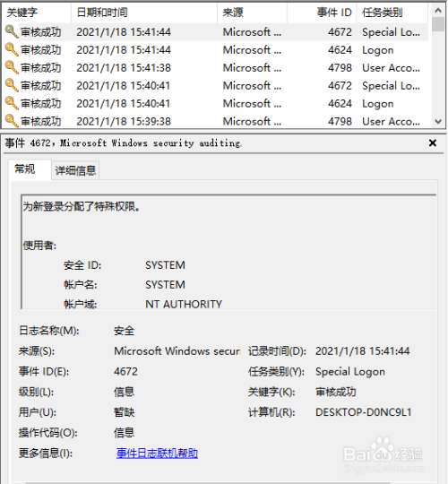The height and width of the screenshot is (484, 448).
Task: Sort by the 事件 ID column header
Action: [x=323, y=13]
